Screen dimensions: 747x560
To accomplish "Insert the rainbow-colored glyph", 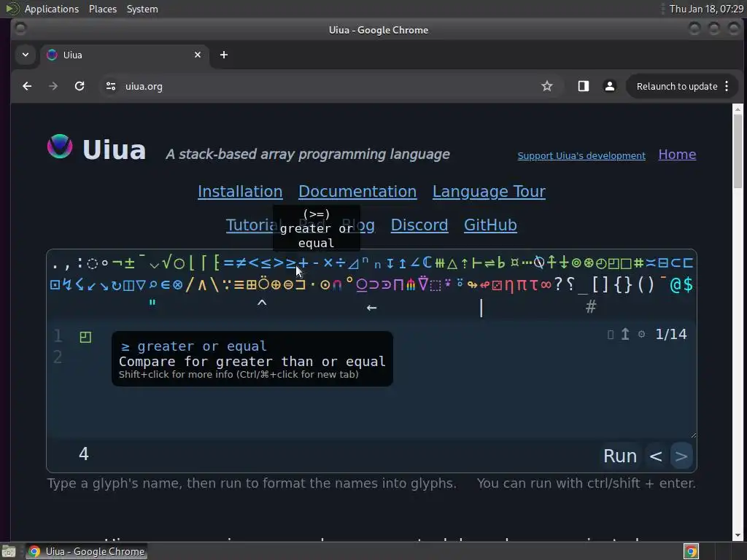I will pos(411,285).
